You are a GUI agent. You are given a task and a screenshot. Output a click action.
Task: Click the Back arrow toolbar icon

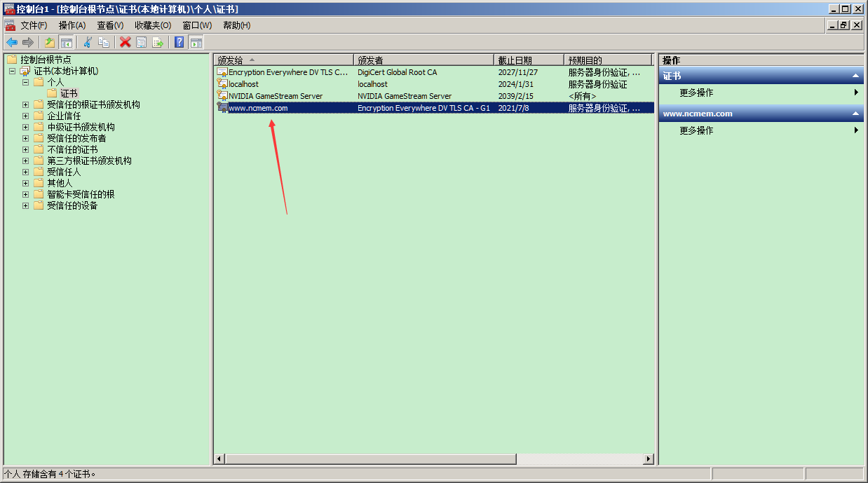[12, 42]
